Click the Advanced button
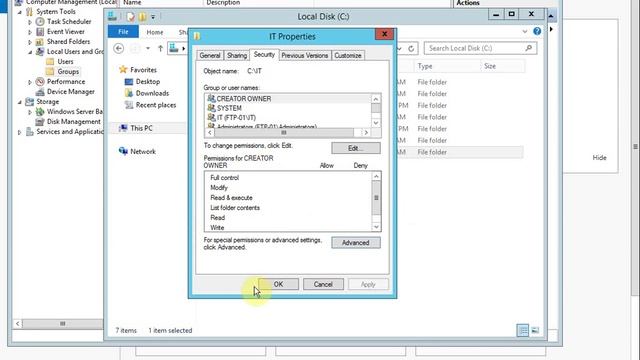This screenshot has width=640, height=360. [356, 243]
